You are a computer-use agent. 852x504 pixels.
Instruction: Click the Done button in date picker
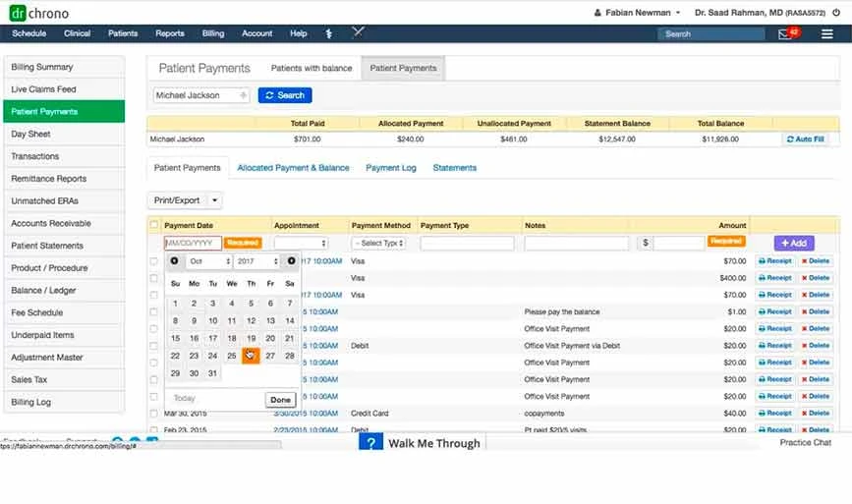point(280,400)
